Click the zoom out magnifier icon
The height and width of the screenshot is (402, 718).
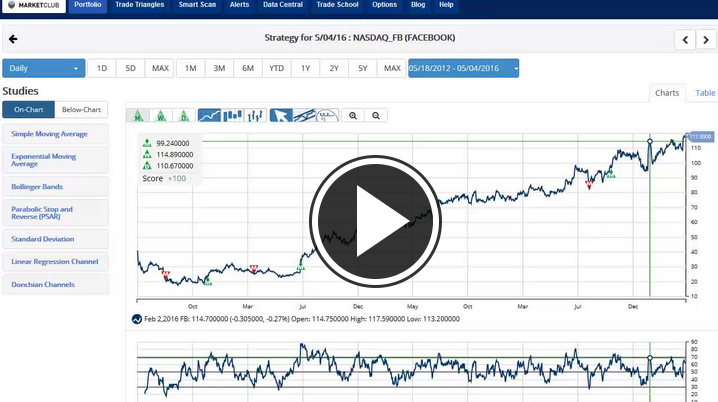pos(376,116)
